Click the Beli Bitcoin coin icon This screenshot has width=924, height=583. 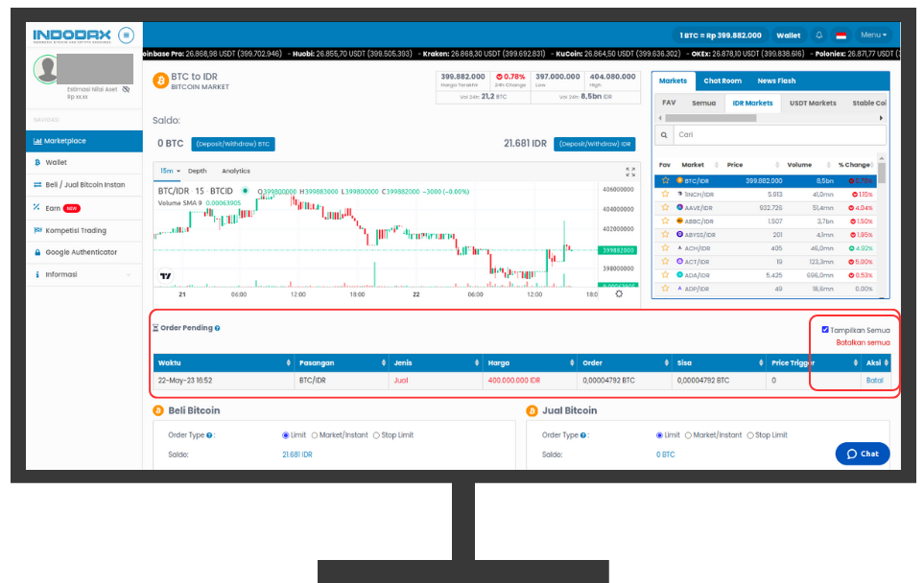(158, 410)
